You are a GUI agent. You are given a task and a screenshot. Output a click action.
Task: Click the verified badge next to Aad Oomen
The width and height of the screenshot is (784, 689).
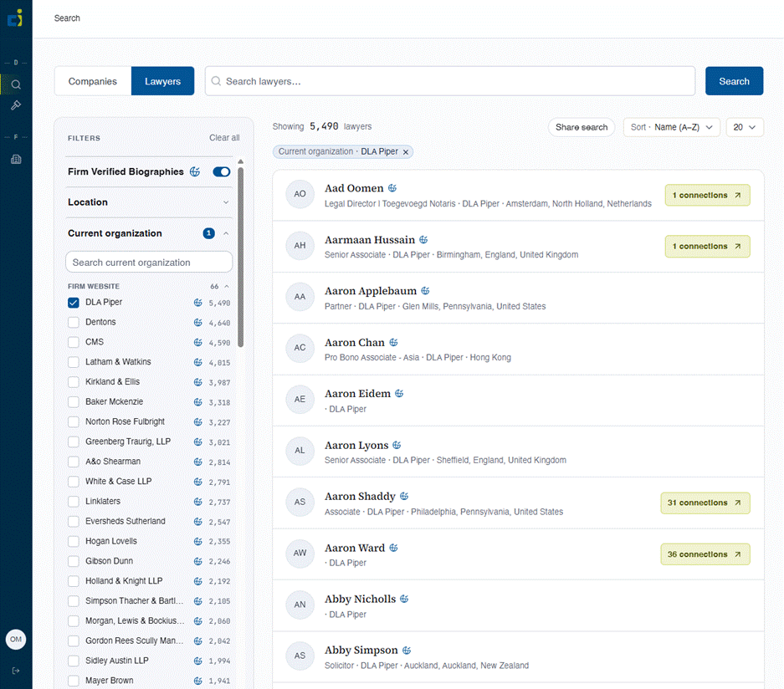click(392, 188)
